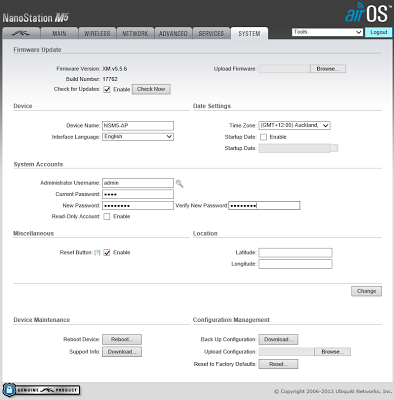Download the Back Up Configuration file
394x400 pixels.
278,339
